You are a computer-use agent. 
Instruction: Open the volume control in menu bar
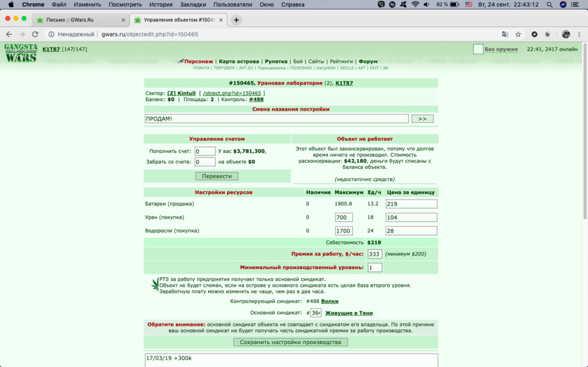coord(426,4)
